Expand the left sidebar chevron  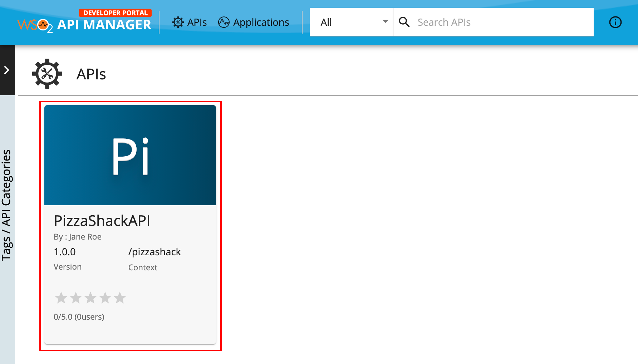6,70
